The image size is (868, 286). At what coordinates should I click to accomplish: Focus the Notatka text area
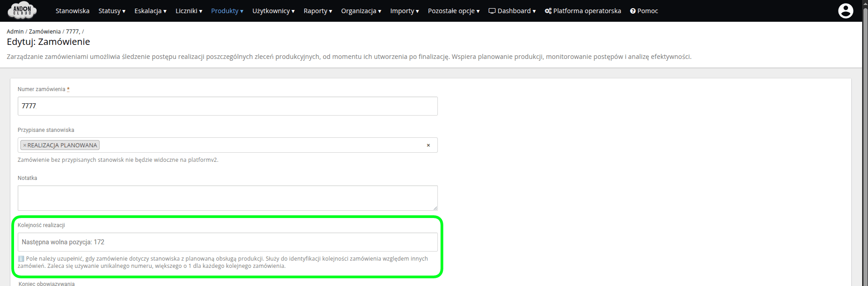[x=227, y=198]
